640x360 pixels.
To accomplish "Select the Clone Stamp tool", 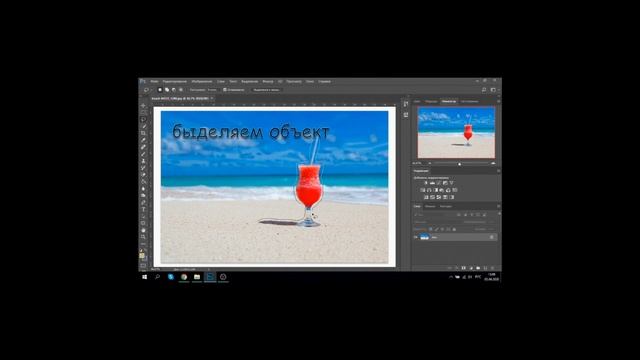I will coord(143,160).
